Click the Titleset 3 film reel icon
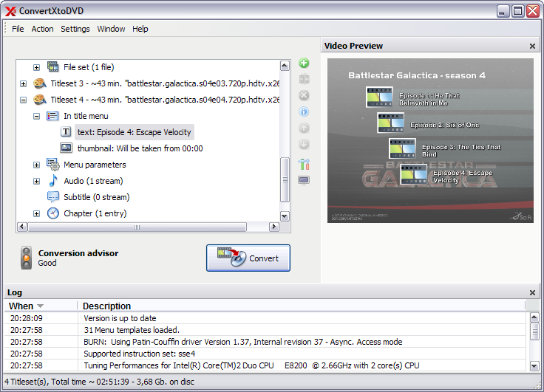 pos(40,83)
